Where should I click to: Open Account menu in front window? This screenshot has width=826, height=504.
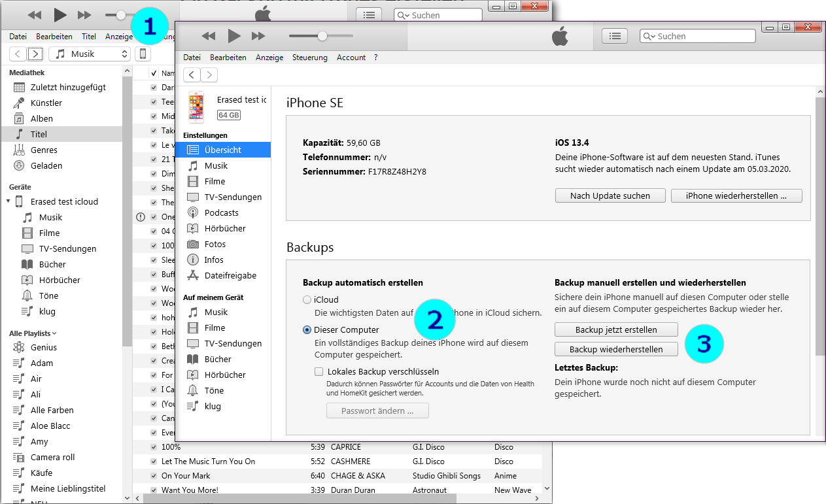pos(351,58)
